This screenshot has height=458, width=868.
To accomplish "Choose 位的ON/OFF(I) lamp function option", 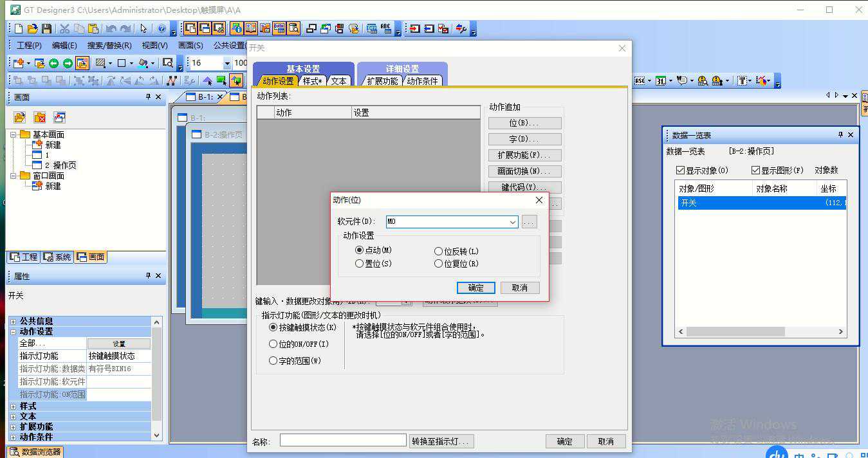I will [273, 344].
